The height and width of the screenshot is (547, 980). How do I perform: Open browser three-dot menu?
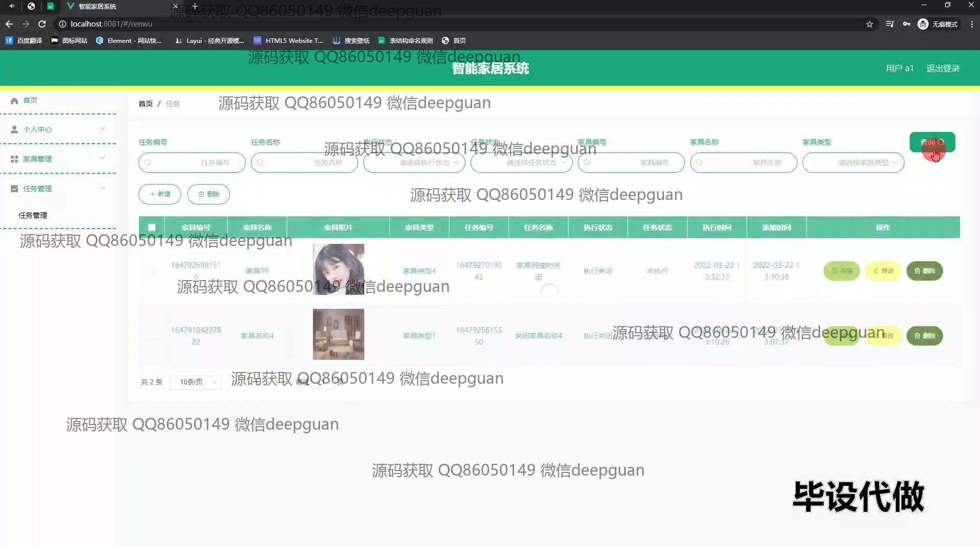[x=971, y=24]
